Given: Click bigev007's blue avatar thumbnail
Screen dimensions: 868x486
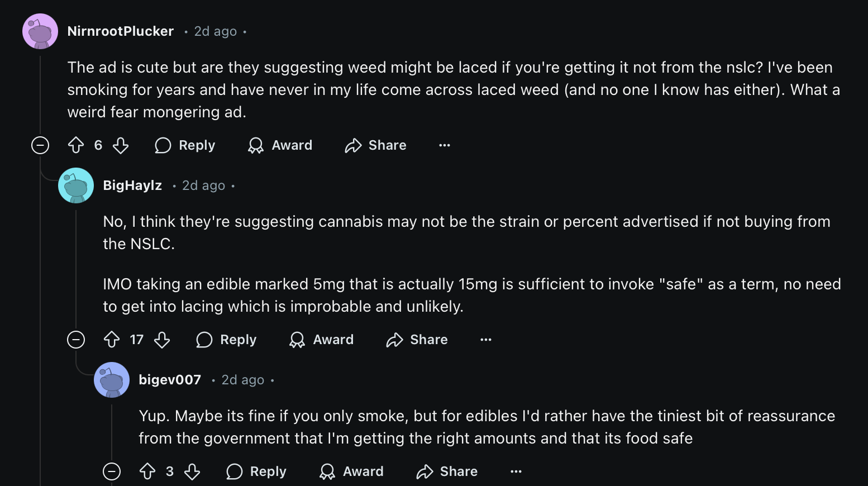Looking at the screenshot, I should (x=112, y=380).
